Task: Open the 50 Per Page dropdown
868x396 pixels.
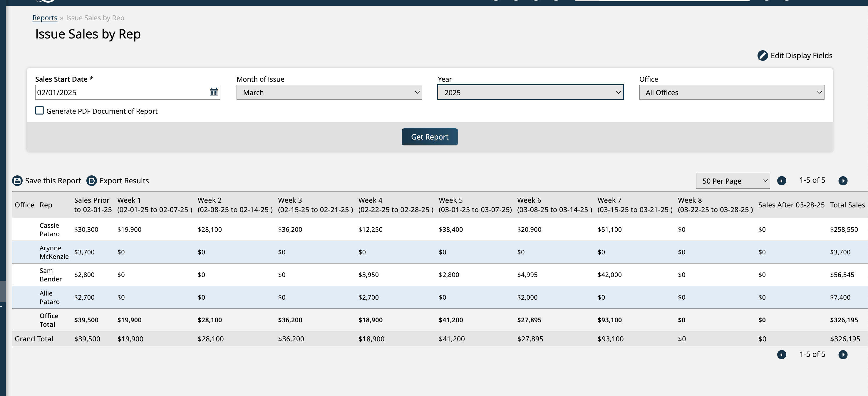Action: coord(733,181)
